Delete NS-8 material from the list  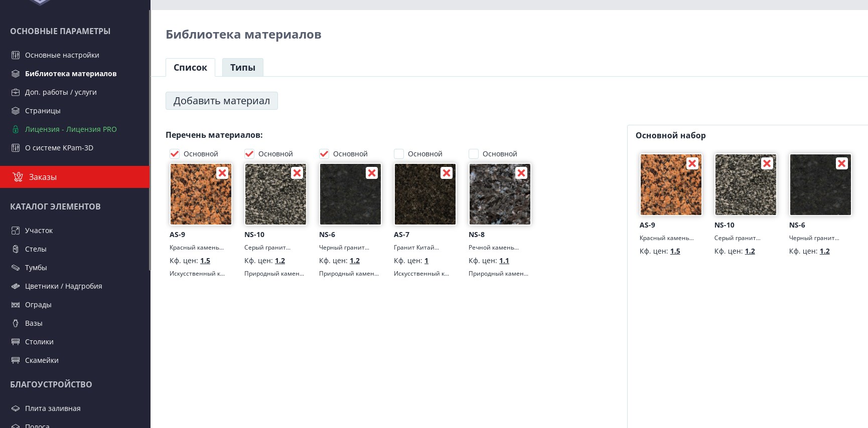[x=521, y=173]
